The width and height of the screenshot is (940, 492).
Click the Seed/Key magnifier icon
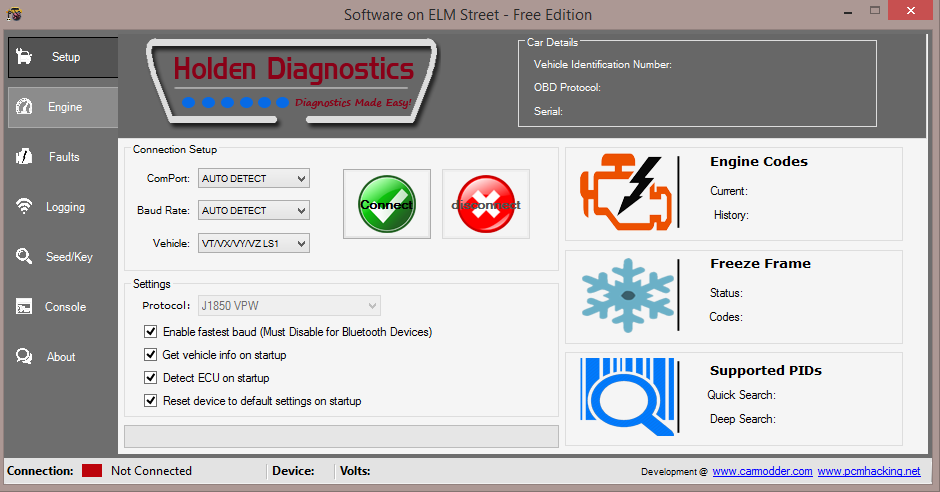24,256
